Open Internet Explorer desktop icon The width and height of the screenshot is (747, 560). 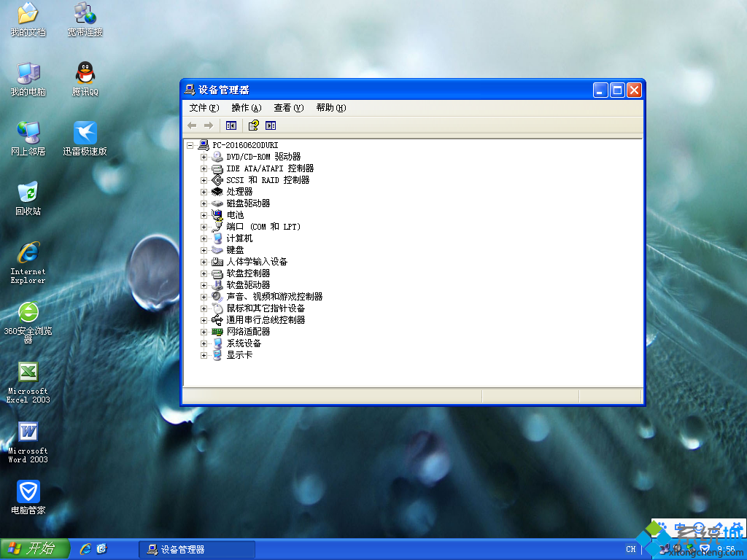[x=28, y=262]
